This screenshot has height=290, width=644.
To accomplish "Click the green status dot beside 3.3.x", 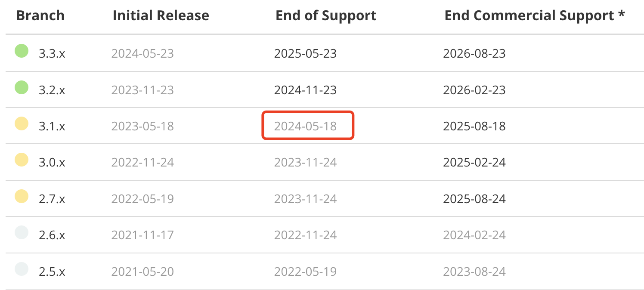I will [22, 51].
